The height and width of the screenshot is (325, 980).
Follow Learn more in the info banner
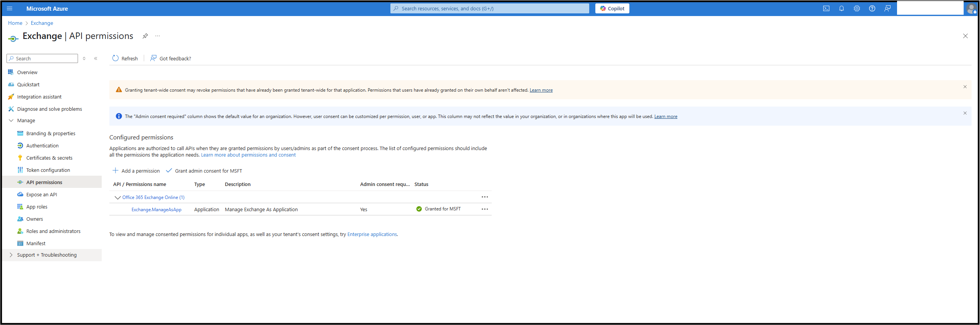click(x=666, y=116)
